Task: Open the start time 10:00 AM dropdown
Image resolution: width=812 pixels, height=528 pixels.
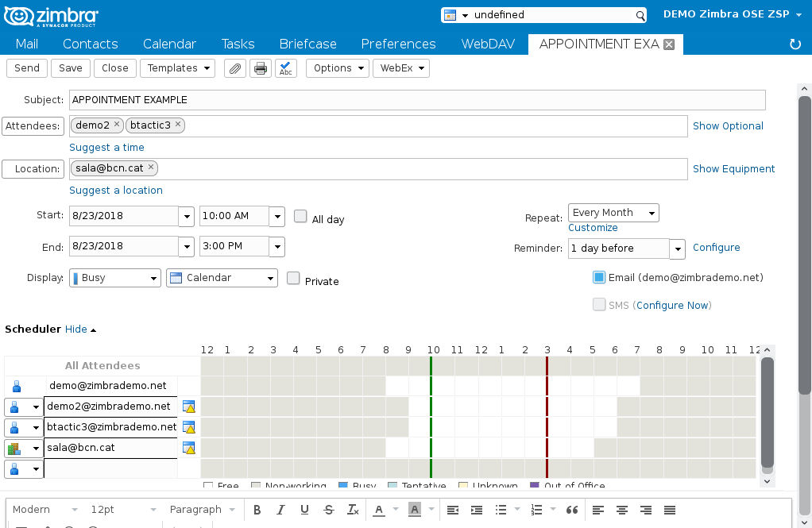Action: click(x=277, y=217)
